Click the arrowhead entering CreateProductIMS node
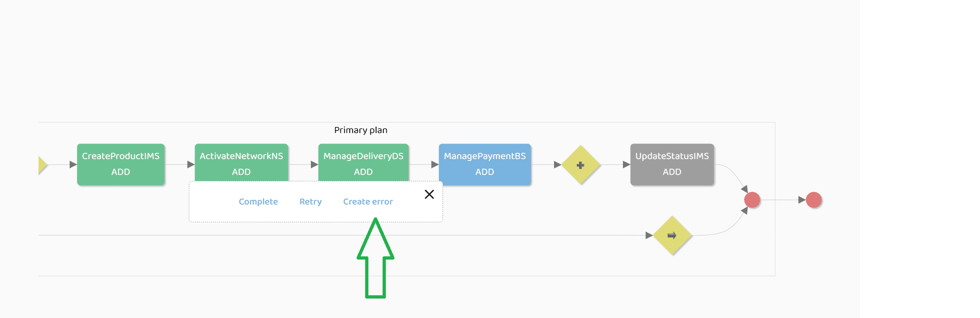The height and width of the screenshot is (318, 980). coord(73,164)
